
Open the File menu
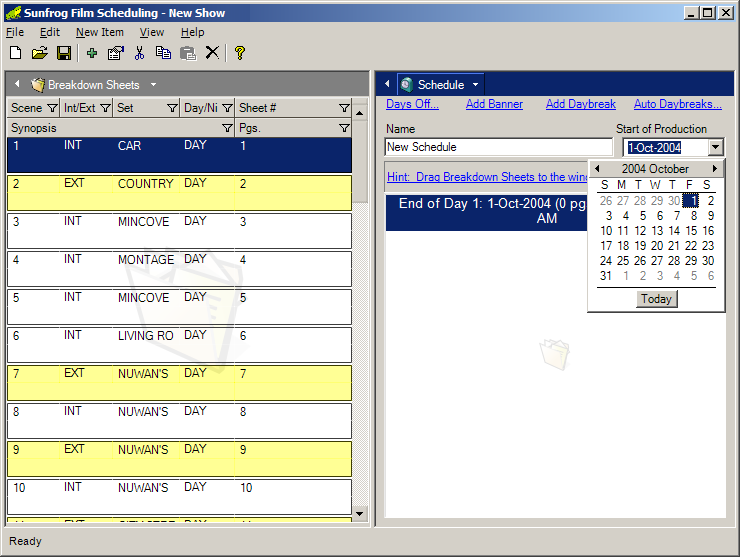15,32
